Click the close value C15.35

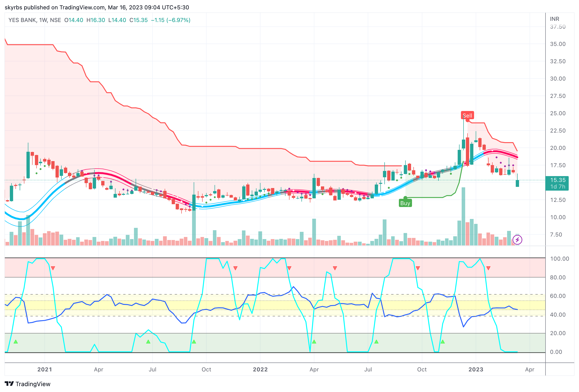point(138,20)
